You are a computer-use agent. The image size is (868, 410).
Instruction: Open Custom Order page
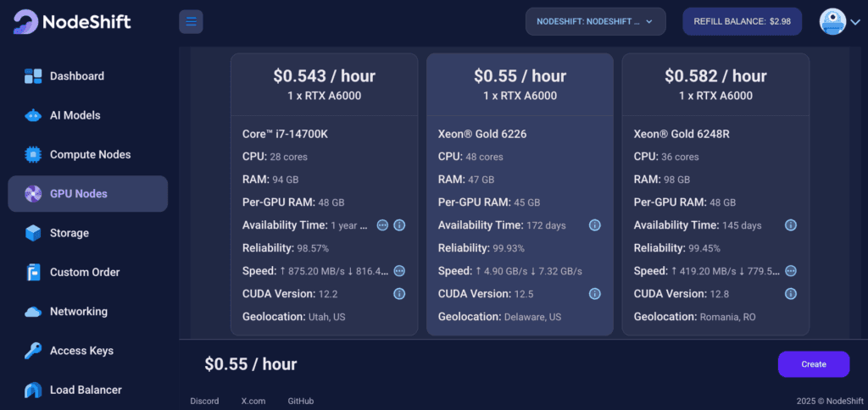point(87,272)
